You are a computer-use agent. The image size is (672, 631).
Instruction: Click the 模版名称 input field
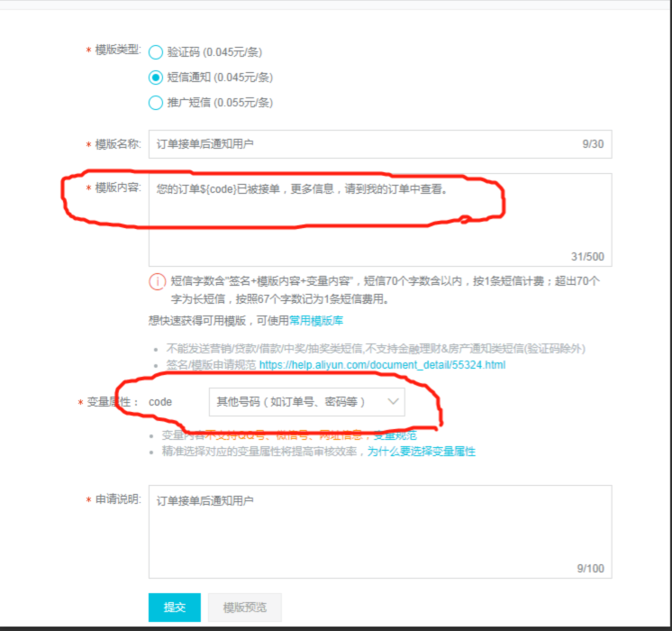(360, 144)
